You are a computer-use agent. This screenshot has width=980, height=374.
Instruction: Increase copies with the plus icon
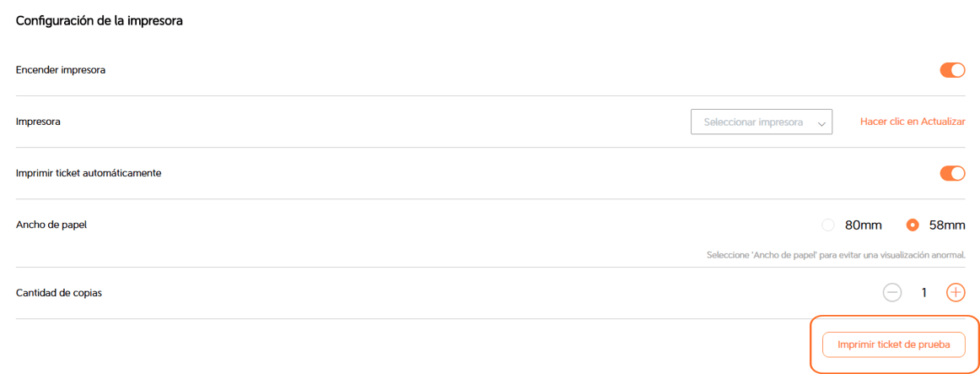(x=956, y=292)
